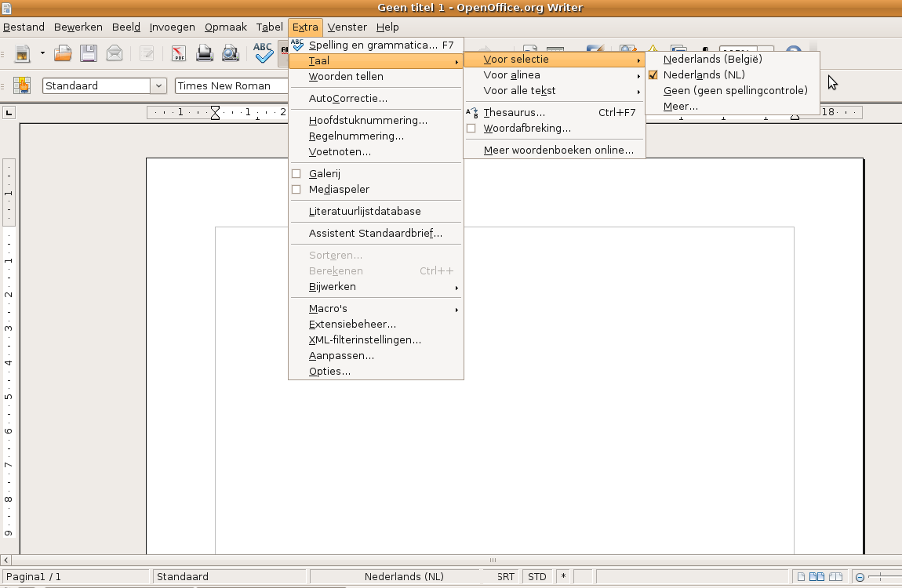This screenshot has width=902, height=588.
Task: Click the Export as PDF icon
Action: click(179, 53)
